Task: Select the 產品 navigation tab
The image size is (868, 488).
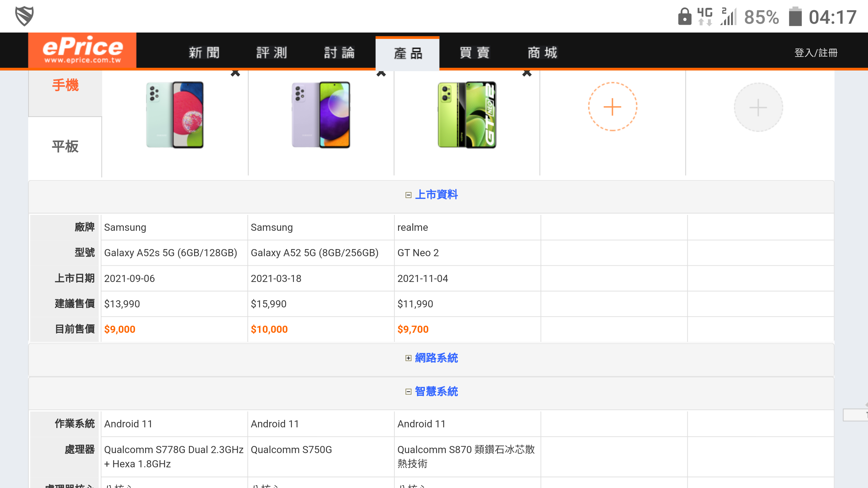Action: coord(408,53)
